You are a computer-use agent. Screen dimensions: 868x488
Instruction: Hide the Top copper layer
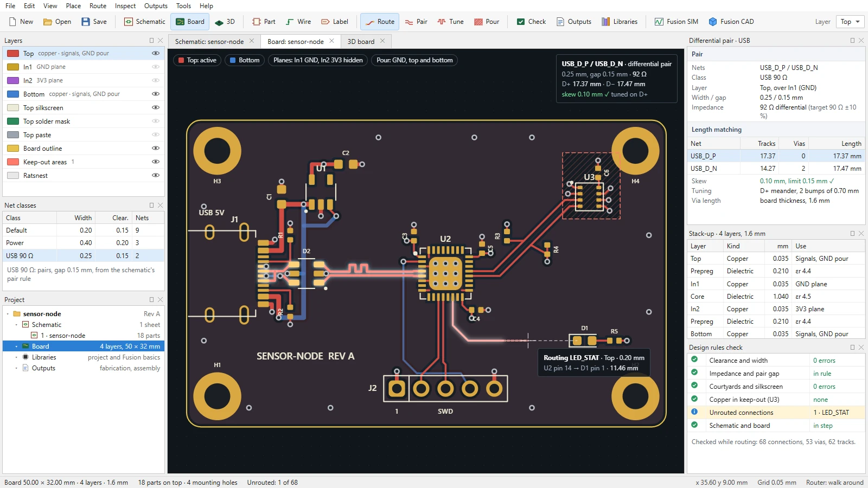pos(156,53)
